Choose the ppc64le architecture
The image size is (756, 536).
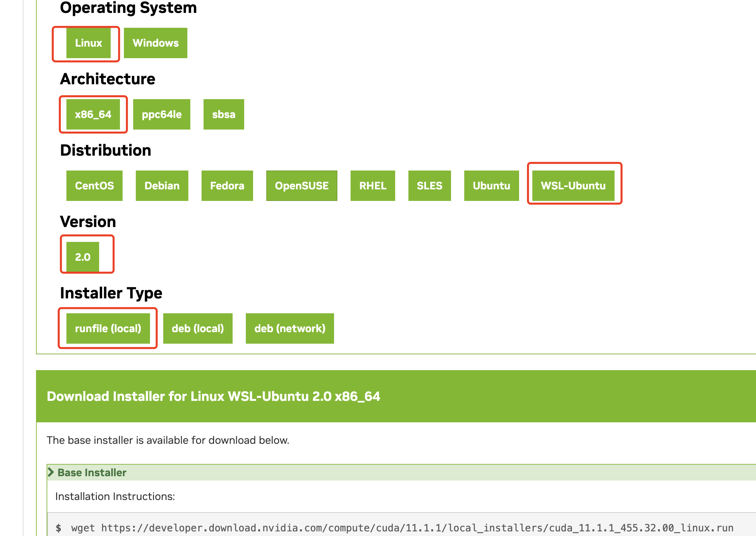(162, 114)
